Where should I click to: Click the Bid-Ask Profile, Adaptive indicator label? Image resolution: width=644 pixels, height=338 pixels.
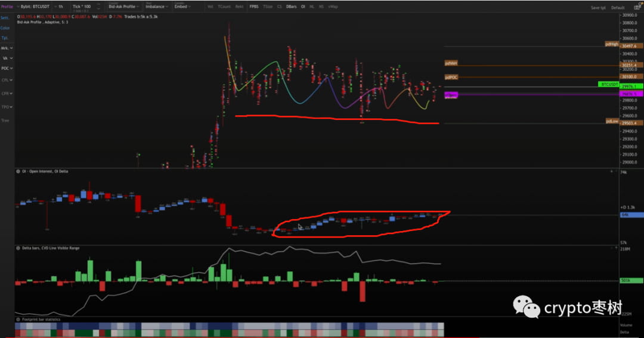(43, 22)
